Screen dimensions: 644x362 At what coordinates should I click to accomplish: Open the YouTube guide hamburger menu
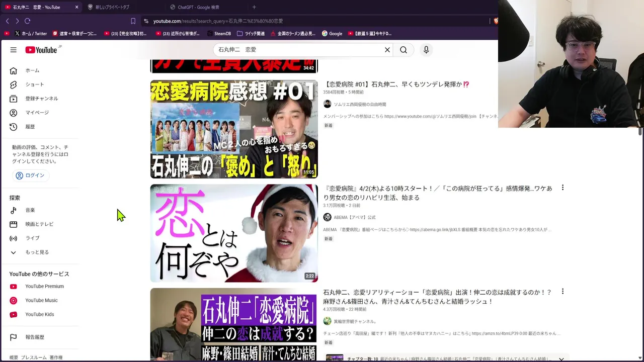pyautogui.click(x=14, y=50)
